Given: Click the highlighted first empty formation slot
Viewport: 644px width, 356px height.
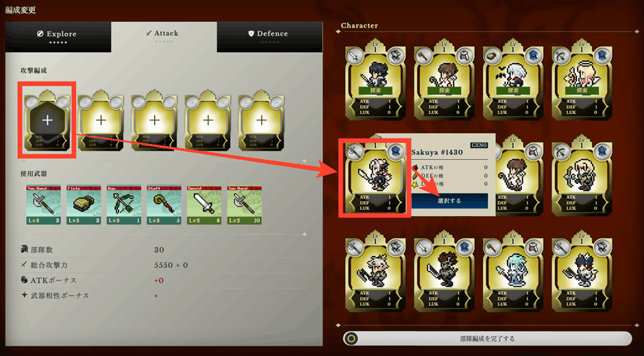Looking at the screenshot, I should 47,119.
